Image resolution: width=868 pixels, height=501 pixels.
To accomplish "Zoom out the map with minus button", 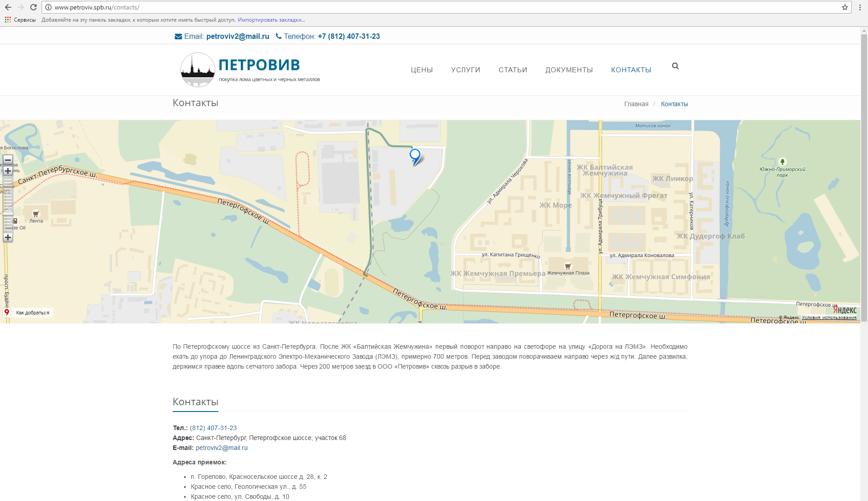I will 8,160.
